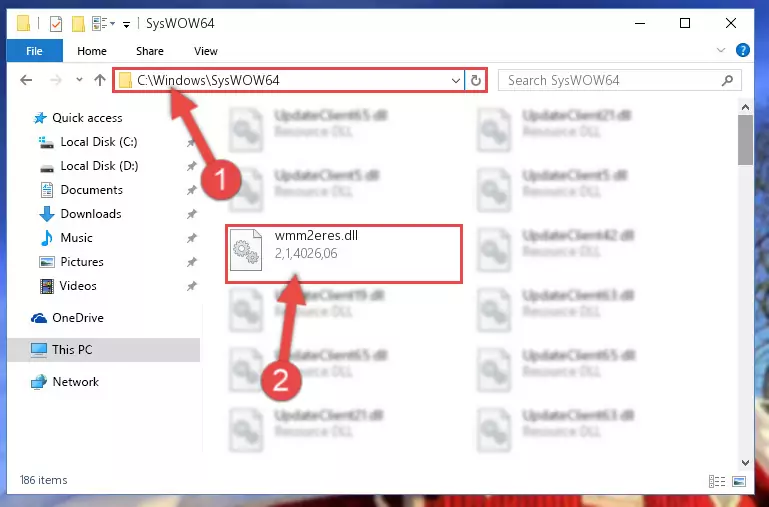The width and height of the screenshot is (769, 507).
Task: Click the scrollbar up arrow
Action: [x=745, y=107]
